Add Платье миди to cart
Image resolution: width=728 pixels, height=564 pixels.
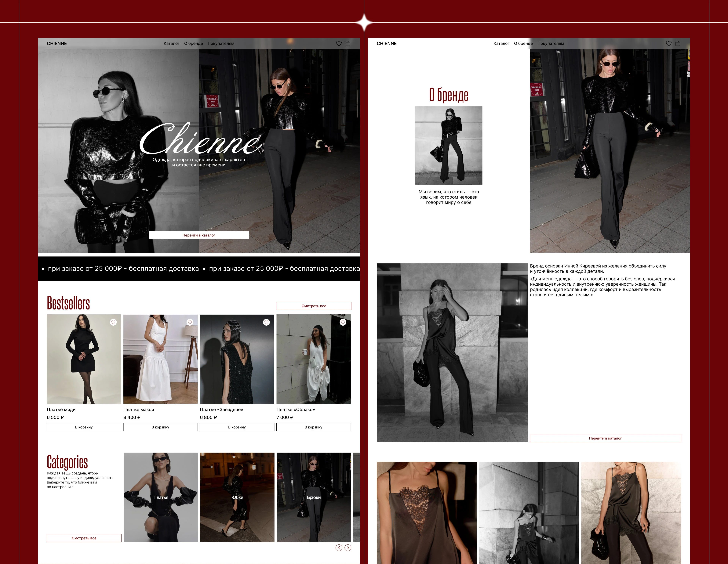pos(84,427)
